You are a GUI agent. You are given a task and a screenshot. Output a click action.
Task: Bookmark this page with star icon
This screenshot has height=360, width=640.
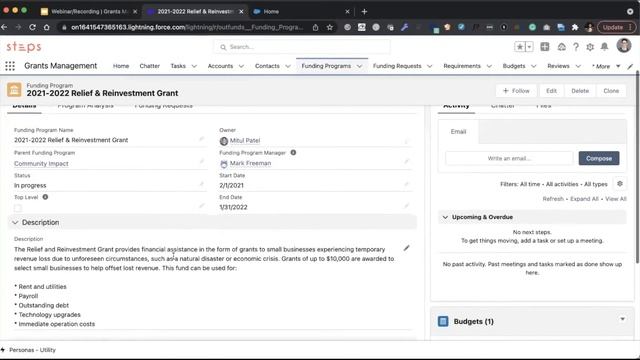(329, 27)
